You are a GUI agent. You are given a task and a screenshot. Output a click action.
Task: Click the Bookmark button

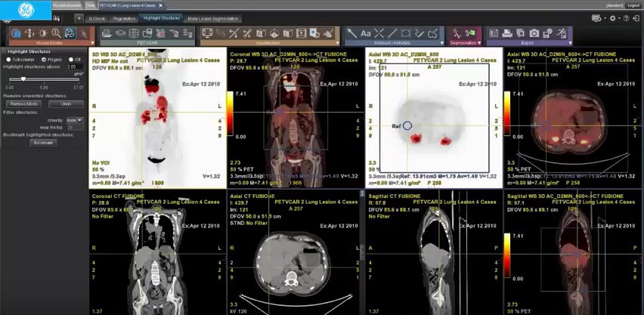[43, 143]
